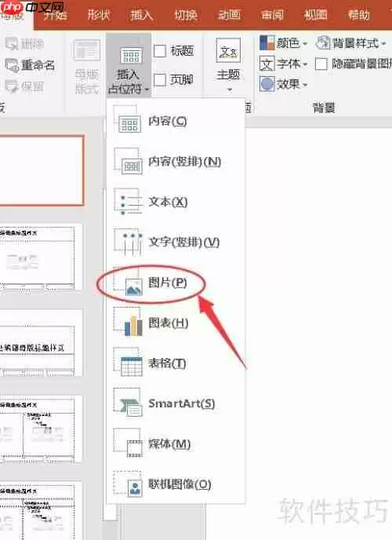The image size is (392, 540).
Task: Click the 主题 themes icon
Action: [228, 50]
